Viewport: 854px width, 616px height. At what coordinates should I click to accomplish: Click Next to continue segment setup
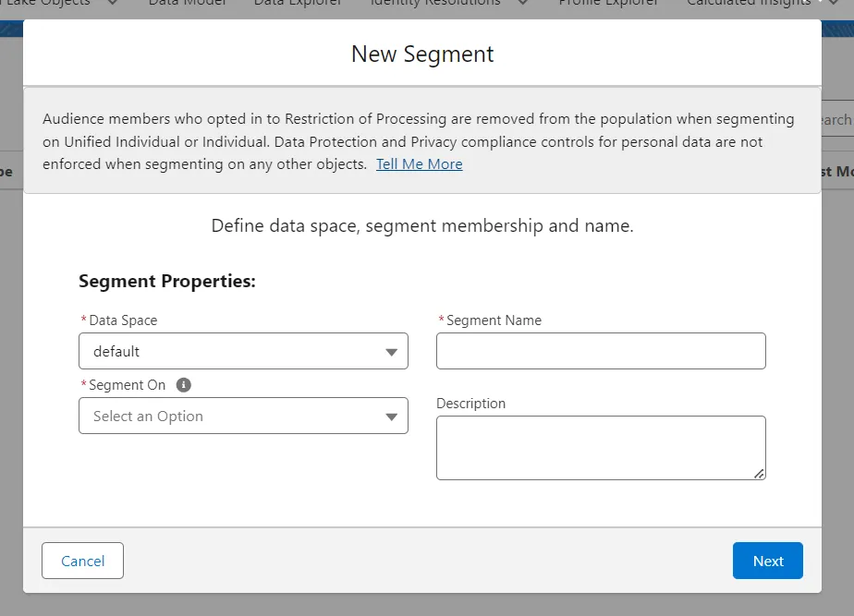pyautogui.click(x=767, y=561)
